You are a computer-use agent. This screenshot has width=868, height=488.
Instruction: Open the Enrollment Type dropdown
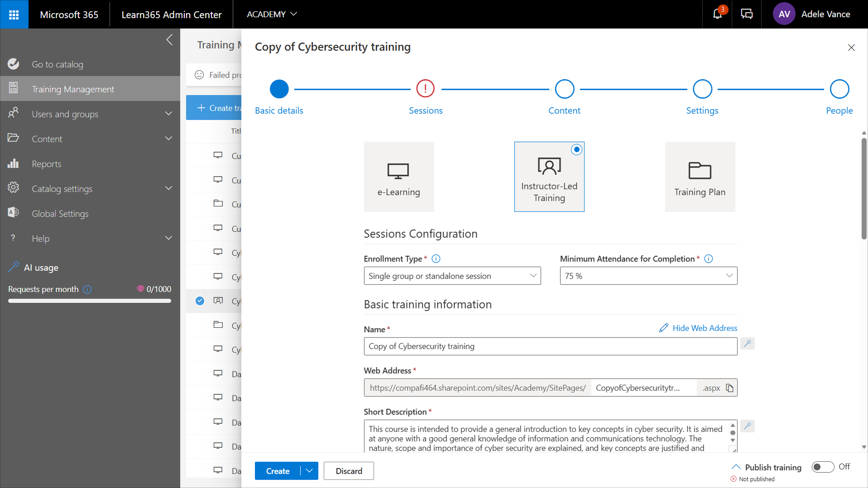click(x=452, y=276)
